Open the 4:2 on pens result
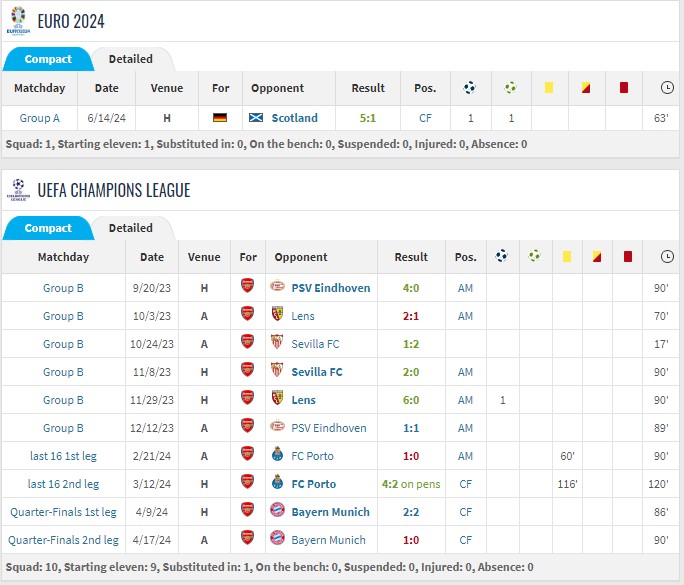Image resolution: width=684 pixels, height=585 pixels. (411, 484)
